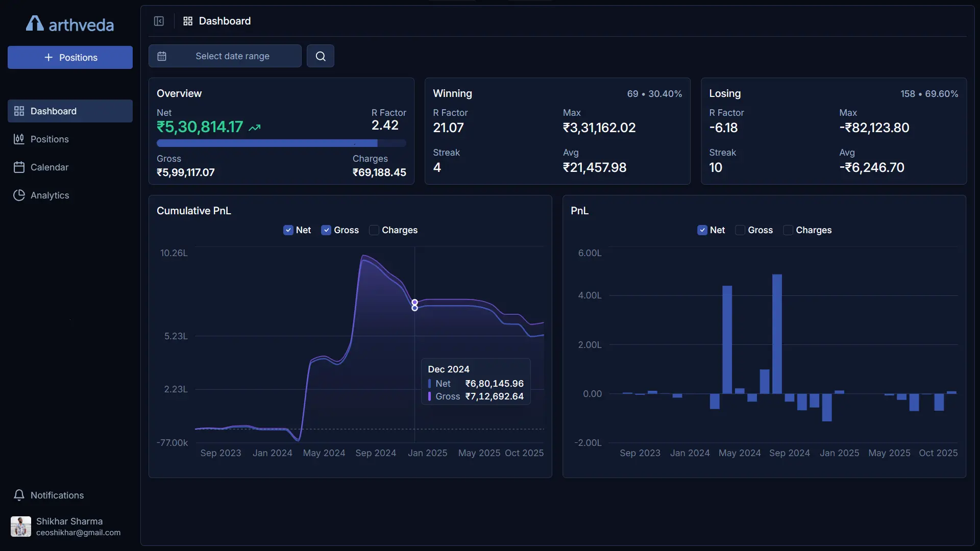Collapse the left sidebar panel
Image resolution: width=980 pixels, height=551 pixels.
click(159, 21)
